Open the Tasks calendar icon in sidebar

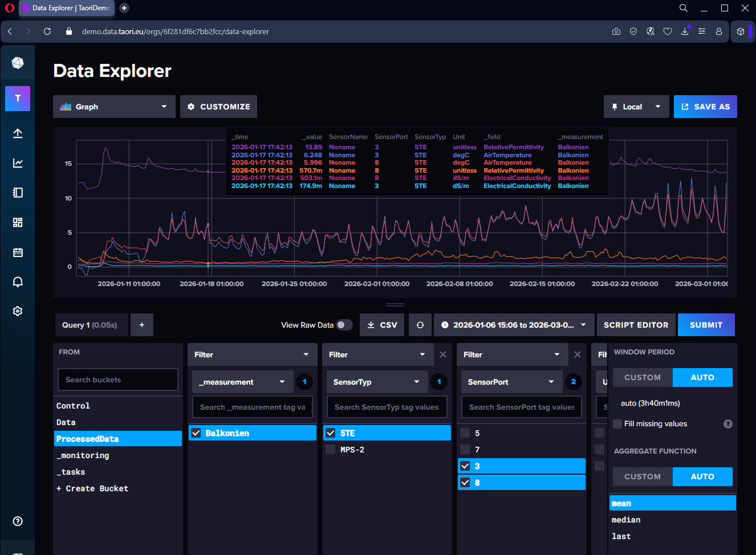(x=18, y=252)
